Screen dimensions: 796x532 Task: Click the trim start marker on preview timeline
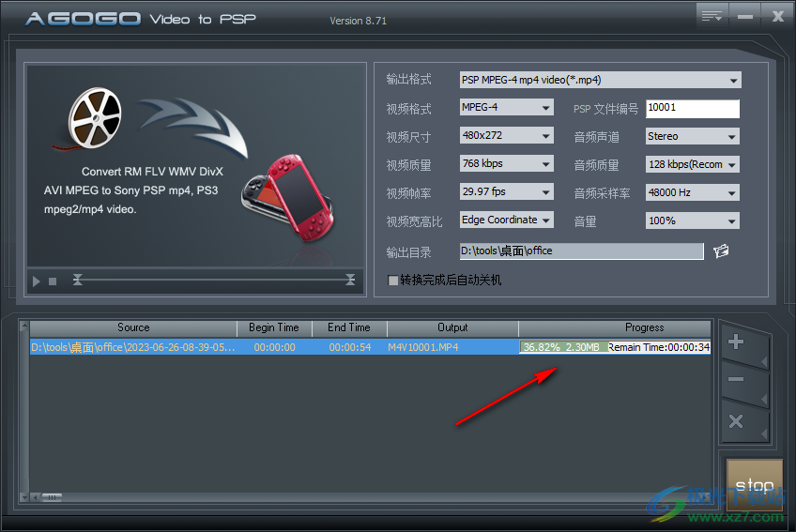pos(77,280)
